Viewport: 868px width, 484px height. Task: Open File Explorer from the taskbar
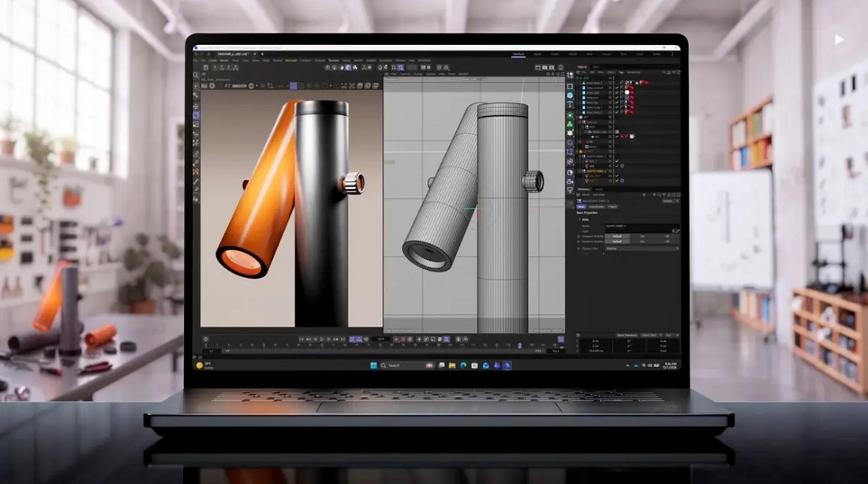tap(452, 366)
